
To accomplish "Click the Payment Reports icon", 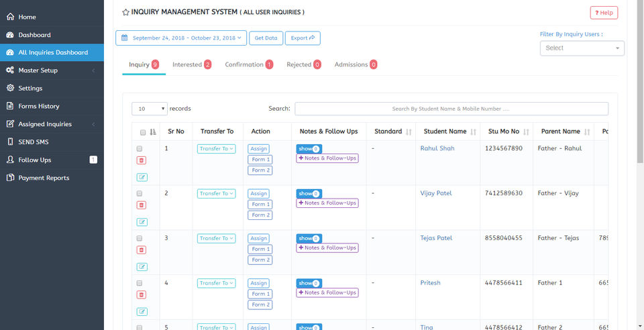I will [10, 178].
